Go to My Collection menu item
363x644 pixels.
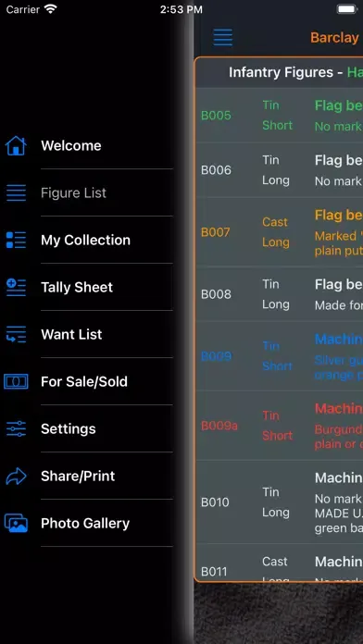[x=85, y=240]
